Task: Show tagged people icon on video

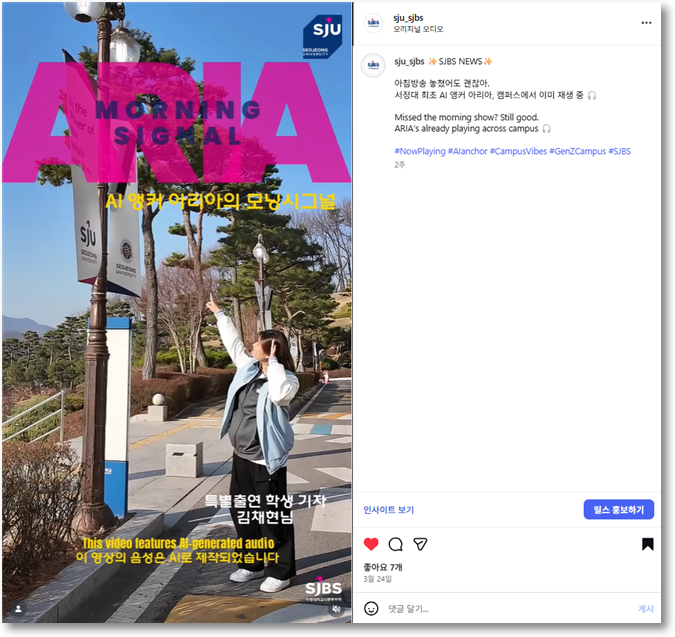Action: [x=18, y=609]
